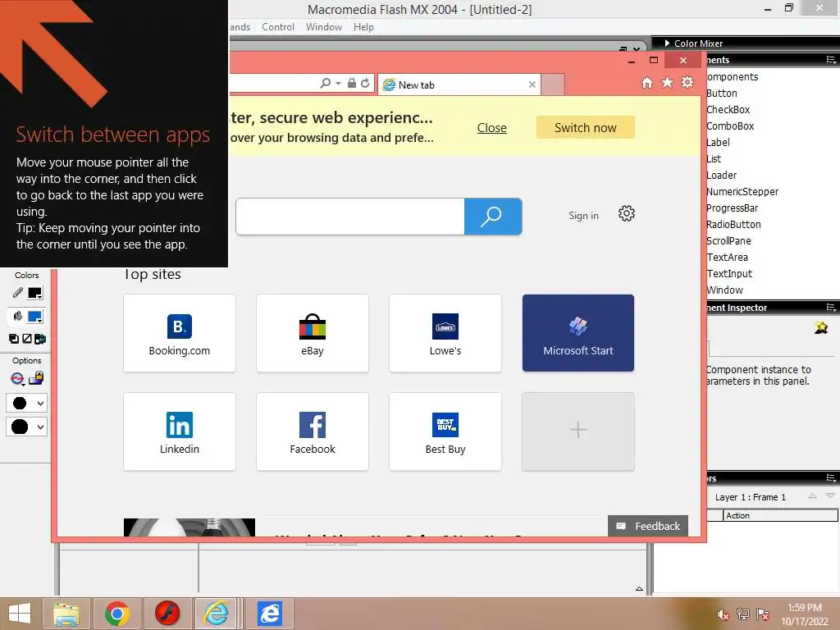Open the Help menu in Flash
840x630 pixels.
pos(363,27)
